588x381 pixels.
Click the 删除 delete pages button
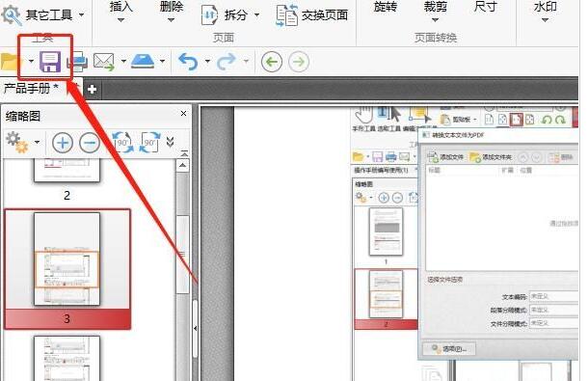click(171, 12)
